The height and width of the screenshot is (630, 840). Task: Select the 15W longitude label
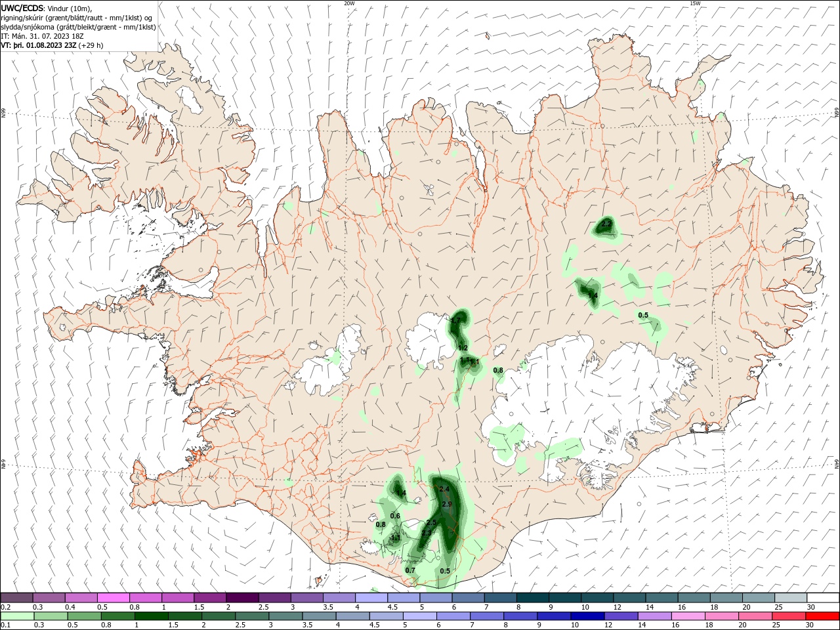(x=695, y=3)
